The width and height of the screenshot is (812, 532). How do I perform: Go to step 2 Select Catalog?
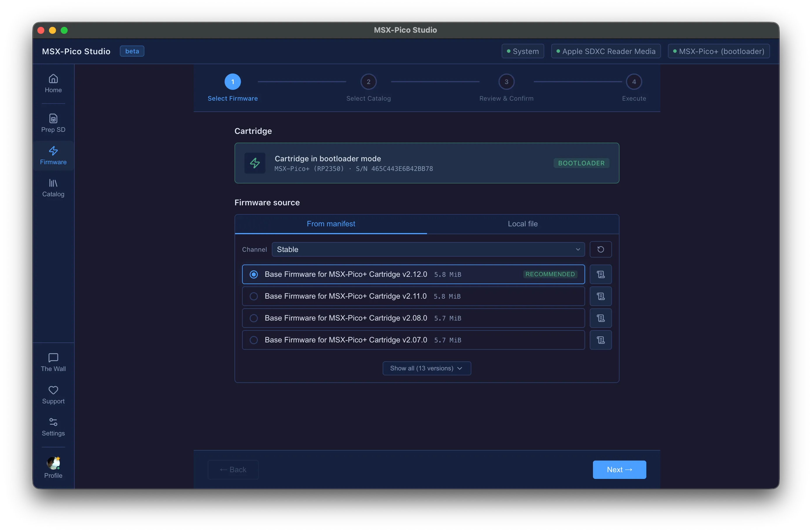click(368, 88)
